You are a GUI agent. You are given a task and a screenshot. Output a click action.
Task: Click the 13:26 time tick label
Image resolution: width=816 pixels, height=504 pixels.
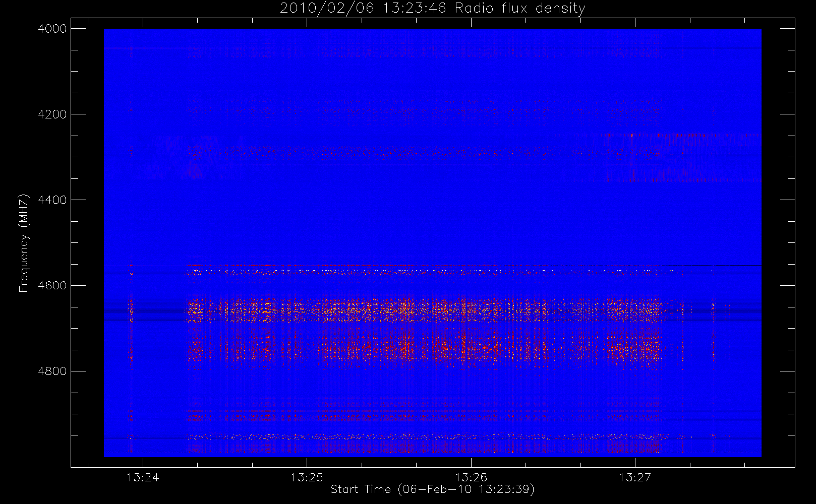(x=471, y=477)
